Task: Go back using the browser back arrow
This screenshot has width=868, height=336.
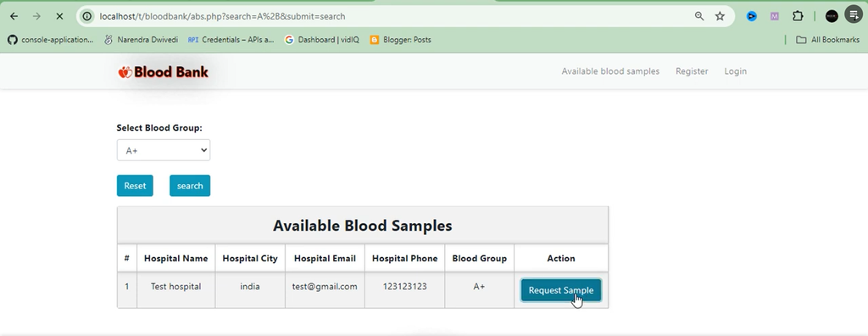Action: pos(14,16)
